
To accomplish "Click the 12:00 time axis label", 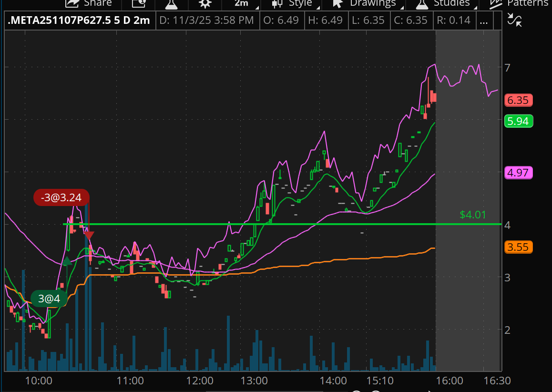I will click(x=200, y=381).
